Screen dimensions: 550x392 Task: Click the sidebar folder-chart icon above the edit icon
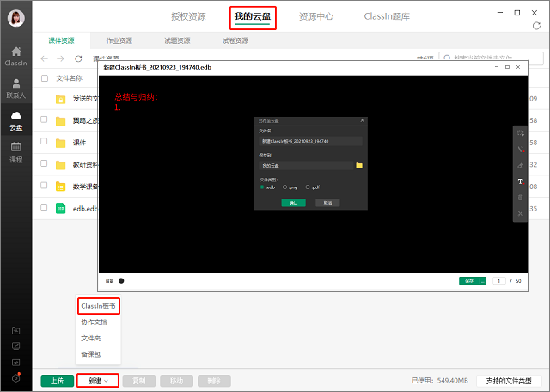click(16, 330)
